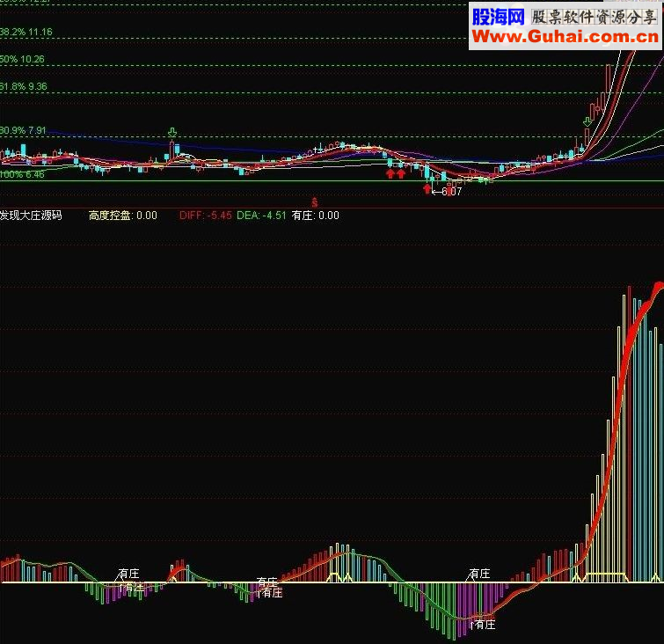Select the green down arrow at the start of the rally
This screenshot has height=644, width=664.
click(x=587, y=121)
